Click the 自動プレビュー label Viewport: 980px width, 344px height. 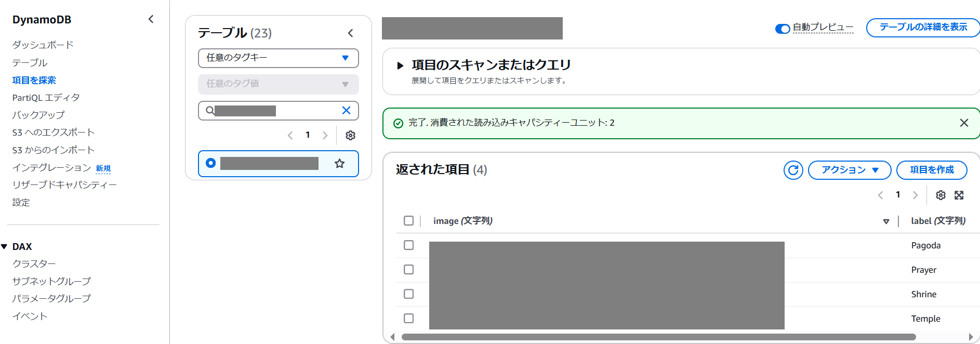[x=823, y=28]
